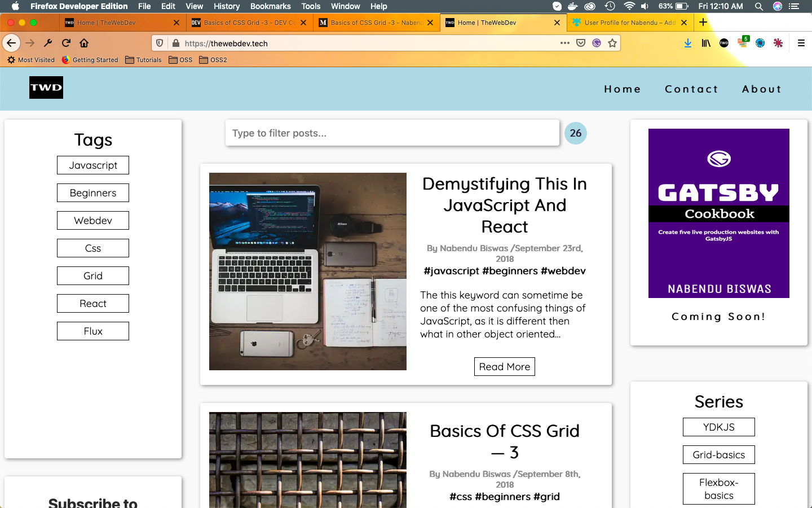Switch to 'User Profile for Nabendu' tab
812x508 pixels.
click(x=630, y=23)
